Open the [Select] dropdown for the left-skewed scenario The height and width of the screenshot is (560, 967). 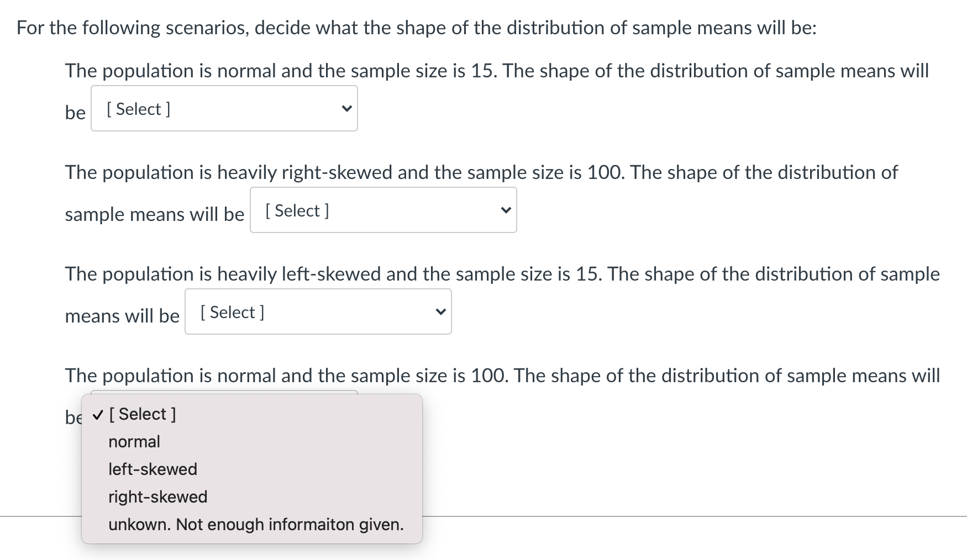[317, 311]
